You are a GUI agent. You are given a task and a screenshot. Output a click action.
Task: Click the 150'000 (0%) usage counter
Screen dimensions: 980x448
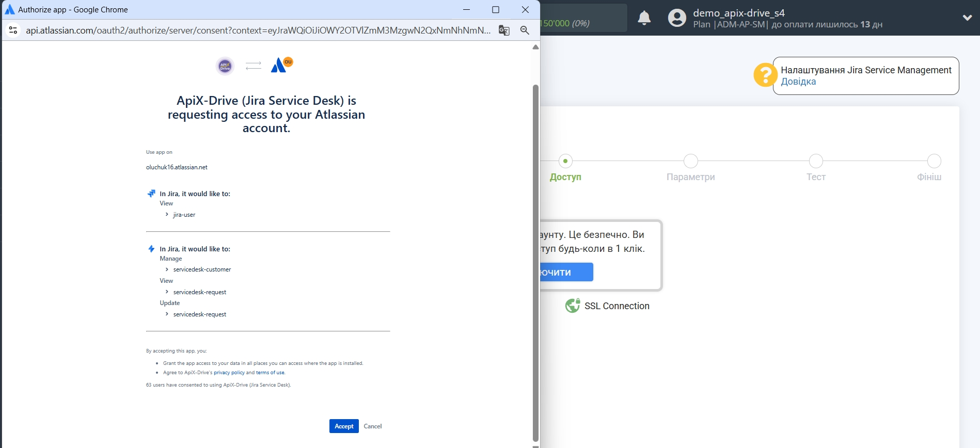point(566,23)
